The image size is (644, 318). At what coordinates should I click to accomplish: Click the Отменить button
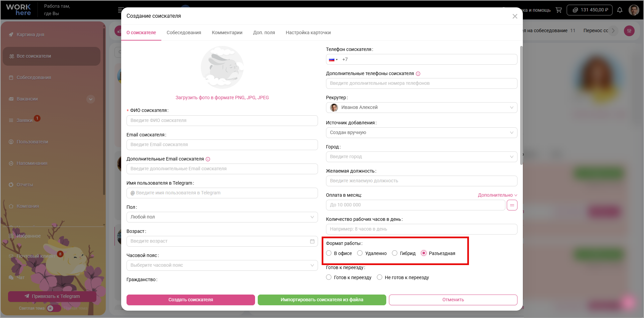[x=453, y=300]
